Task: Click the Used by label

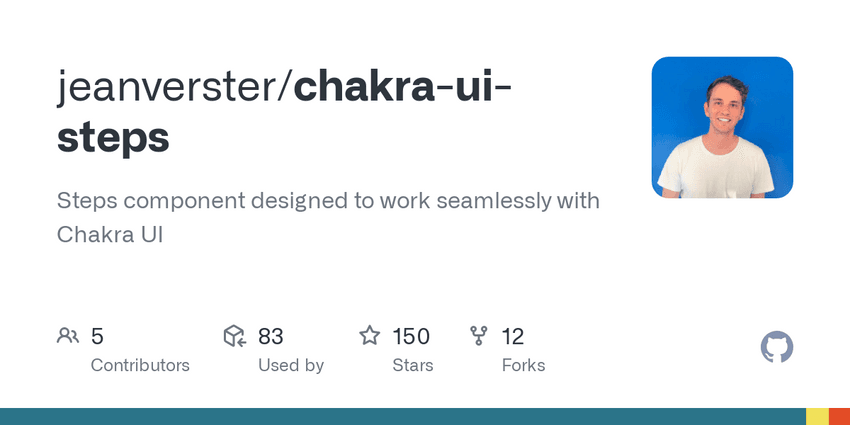Action: click(291, 365)
